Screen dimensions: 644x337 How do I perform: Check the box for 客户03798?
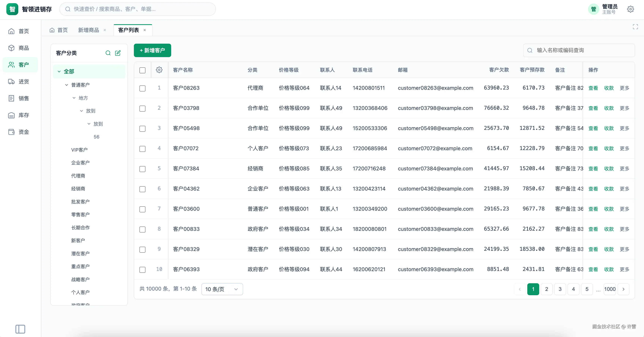[x=142, y=109]
